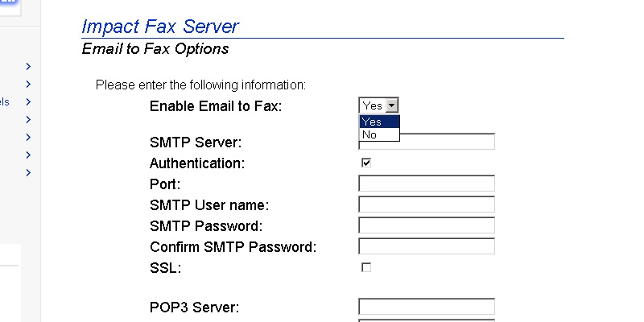
Task: Focus the Port input field
Action: coord(426,184)
